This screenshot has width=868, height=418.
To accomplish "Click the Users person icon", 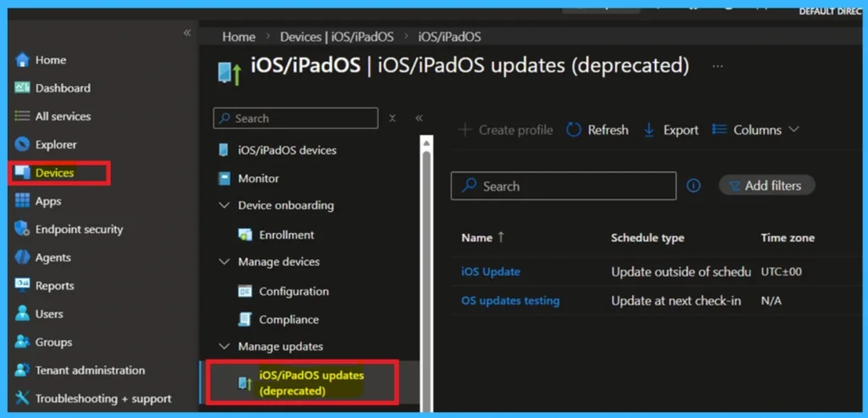I will pos(22,314).
